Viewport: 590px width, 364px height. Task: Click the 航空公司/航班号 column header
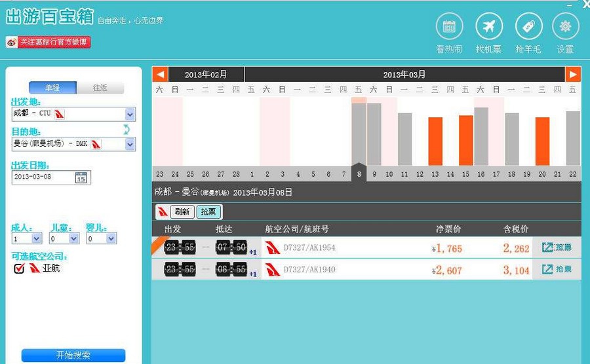tap(297, 229)
